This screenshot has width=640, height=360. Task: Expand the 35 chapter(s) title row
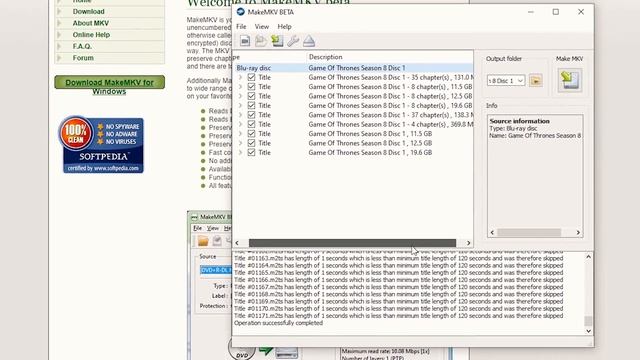coord(240,77)
